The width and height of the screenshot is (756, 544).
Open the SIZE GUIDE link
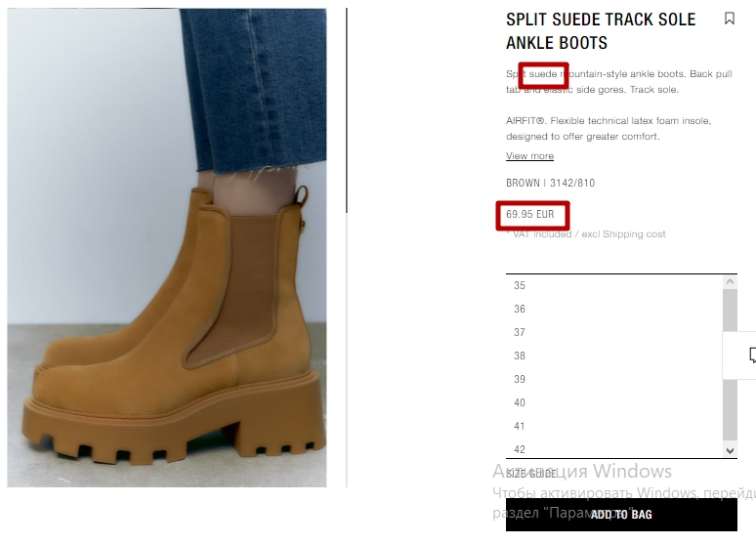pyautogui.click(x=530, y=474)
